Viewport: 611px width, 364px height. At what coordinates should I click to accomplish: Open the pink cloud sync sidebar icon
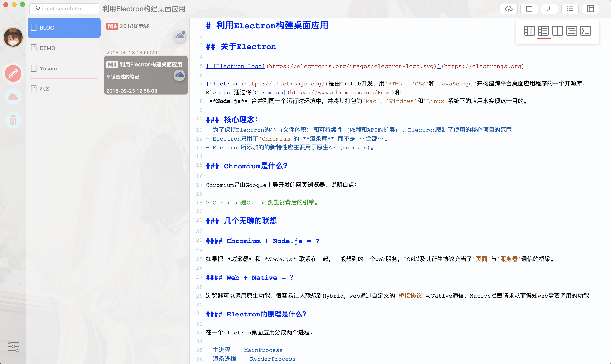point(13,97)
